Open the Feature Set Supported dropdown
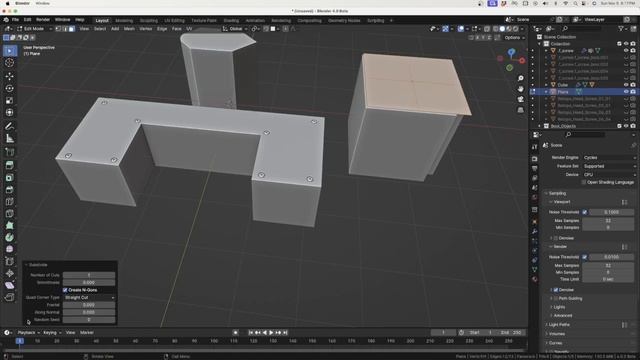Screen dimensions: 640x360 point(609,166)
